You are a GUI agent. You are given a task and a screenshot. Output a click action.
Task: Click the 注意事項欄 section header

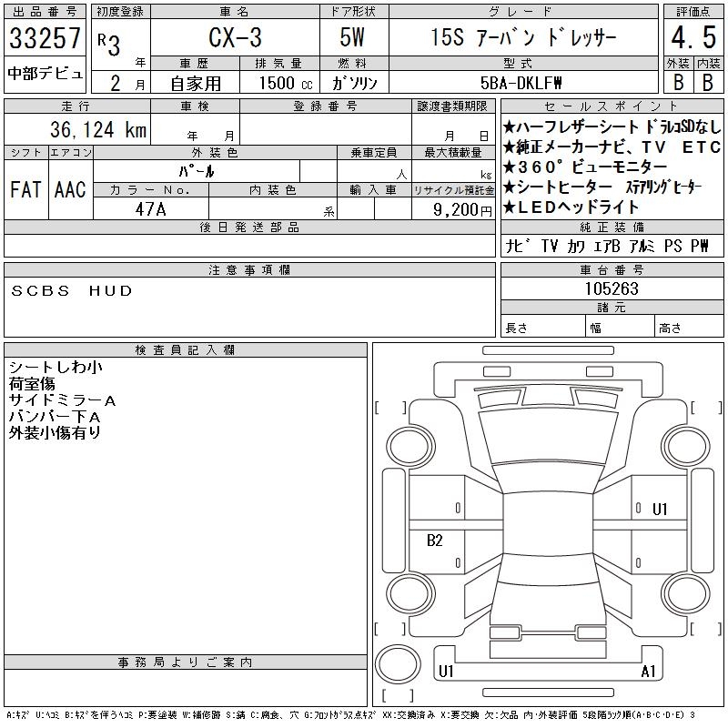pos(249,269)
